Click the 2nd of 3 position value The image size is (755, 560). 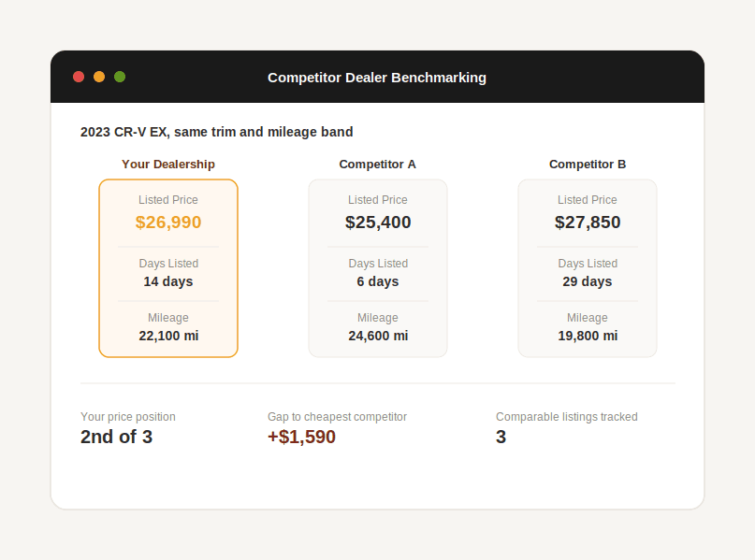point(117,437)
